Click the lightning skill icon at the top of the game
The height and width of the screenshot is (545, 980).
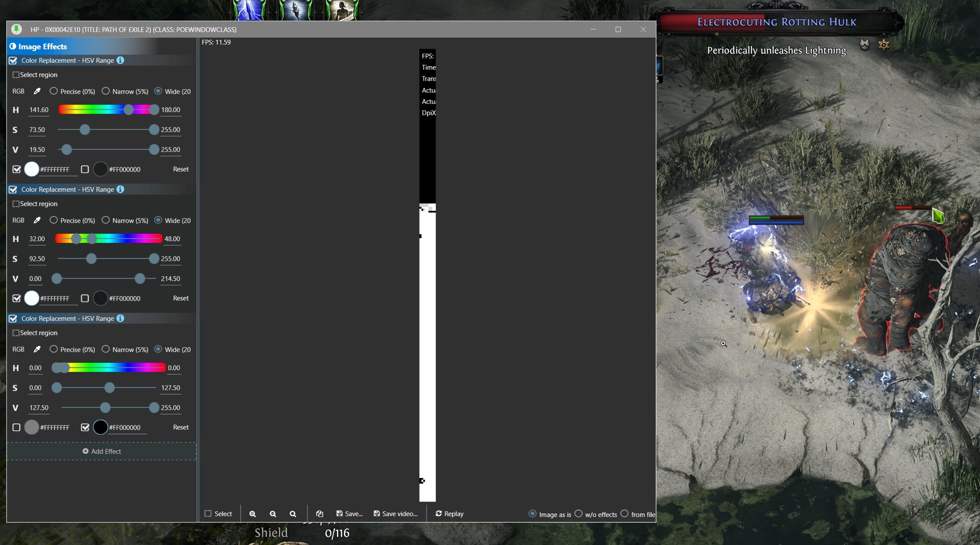250,10
